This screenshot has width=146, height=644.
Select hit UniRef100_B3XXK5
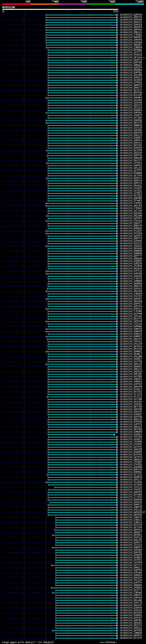pyautogui.click(x=131, y=95)
